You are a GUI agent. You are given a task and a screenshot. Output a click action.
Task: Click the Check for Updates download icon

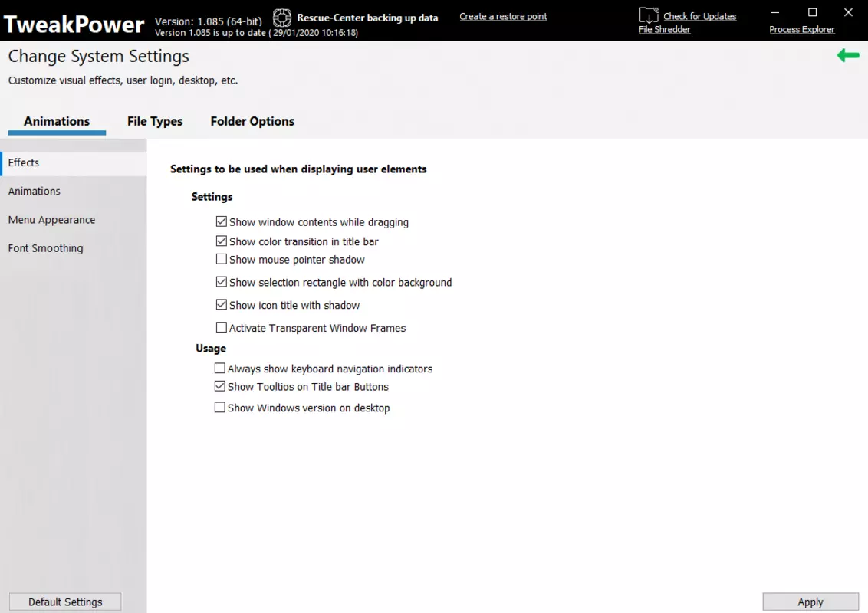tap(648, 15)
